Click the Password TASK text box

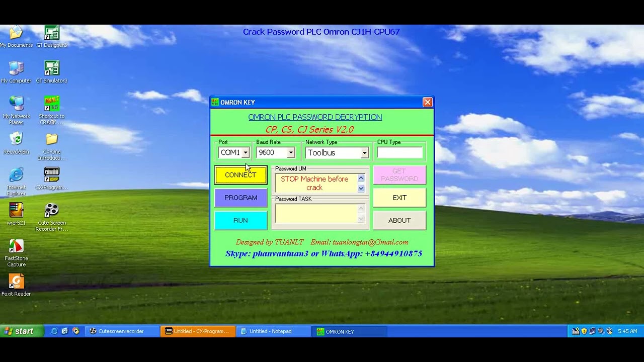320,214
